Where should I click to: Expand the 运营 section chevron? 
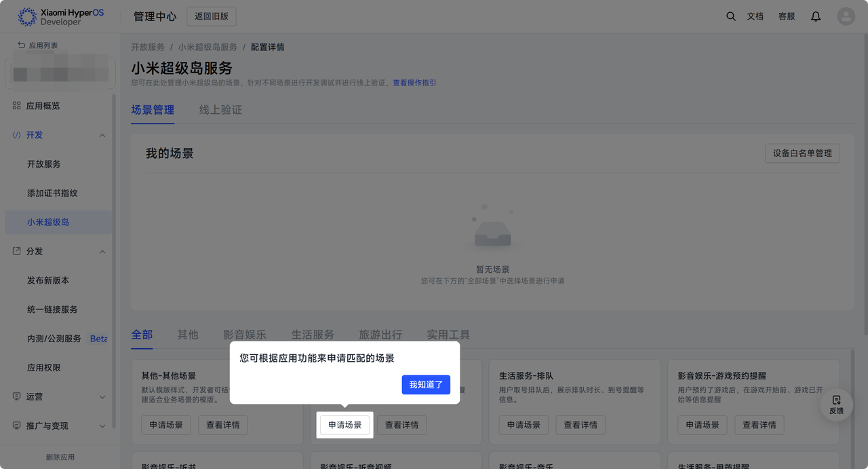point(102,397)
